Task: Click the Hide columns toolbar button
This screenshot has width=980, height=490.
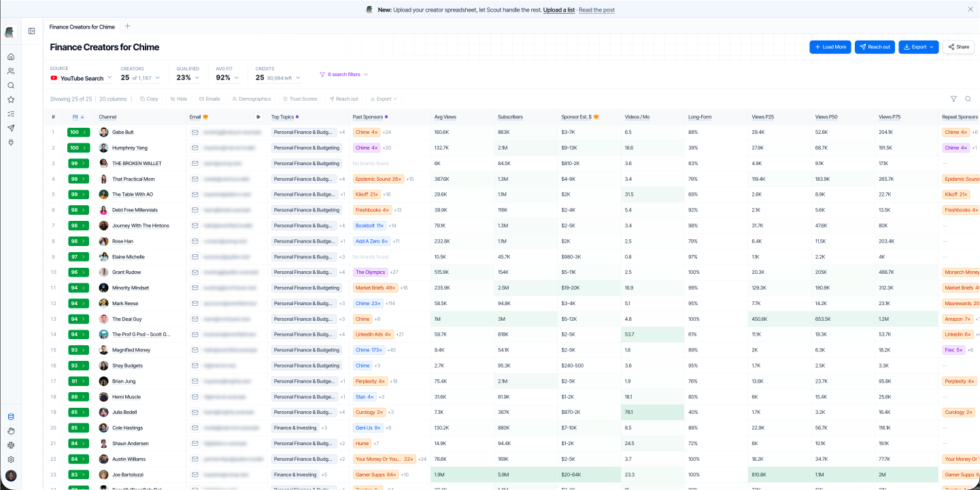Action: (178, 99)
